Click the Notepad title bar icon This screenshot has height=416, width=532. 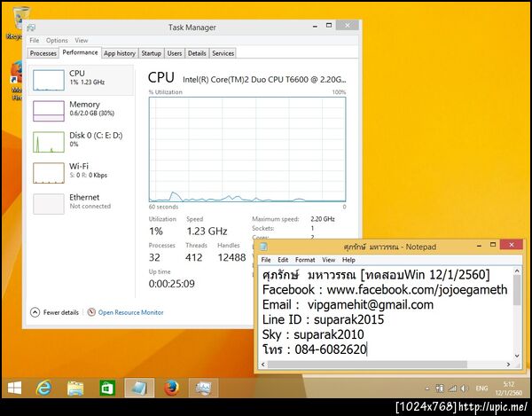(263, 247)
